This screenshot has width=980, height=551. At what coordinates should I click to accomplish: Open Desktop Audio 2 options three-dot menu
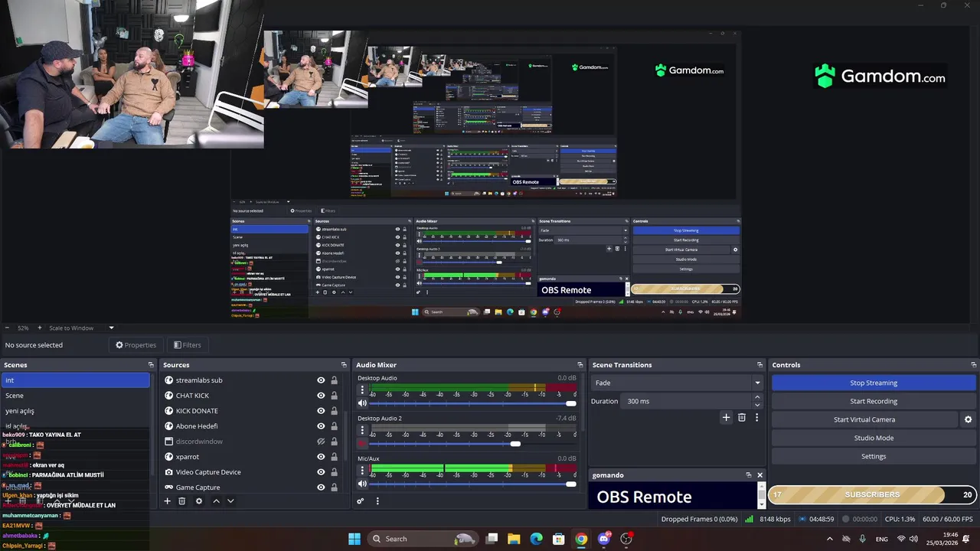[362, 430]
